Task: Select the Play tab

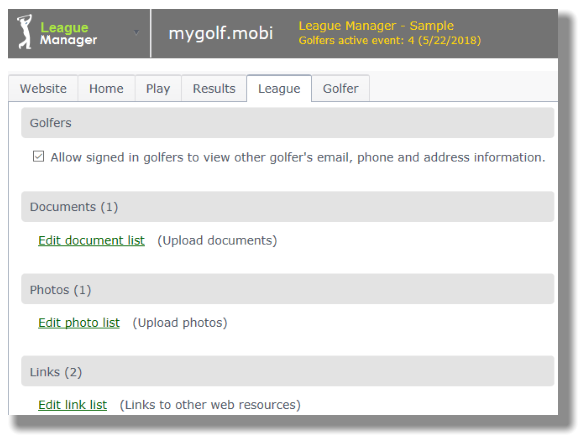Action: click(x=158, y=89)
